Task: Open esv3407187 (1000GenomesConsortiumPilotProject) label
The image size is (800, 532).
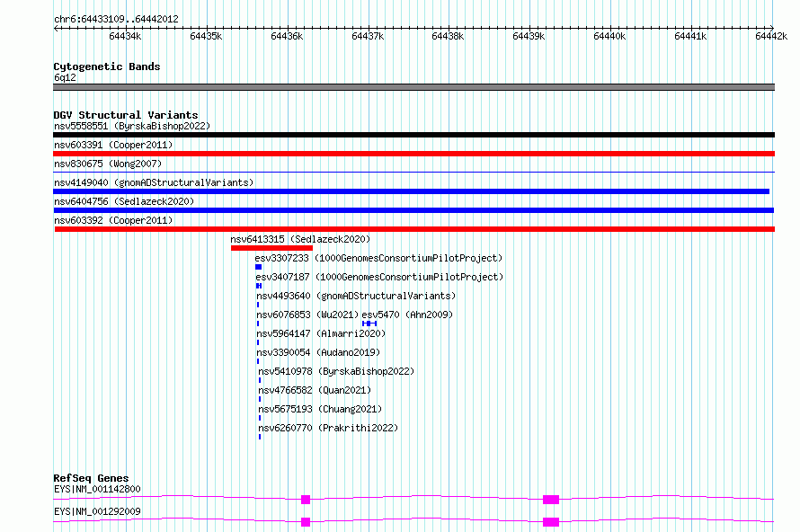Action: tap(379, 277)
